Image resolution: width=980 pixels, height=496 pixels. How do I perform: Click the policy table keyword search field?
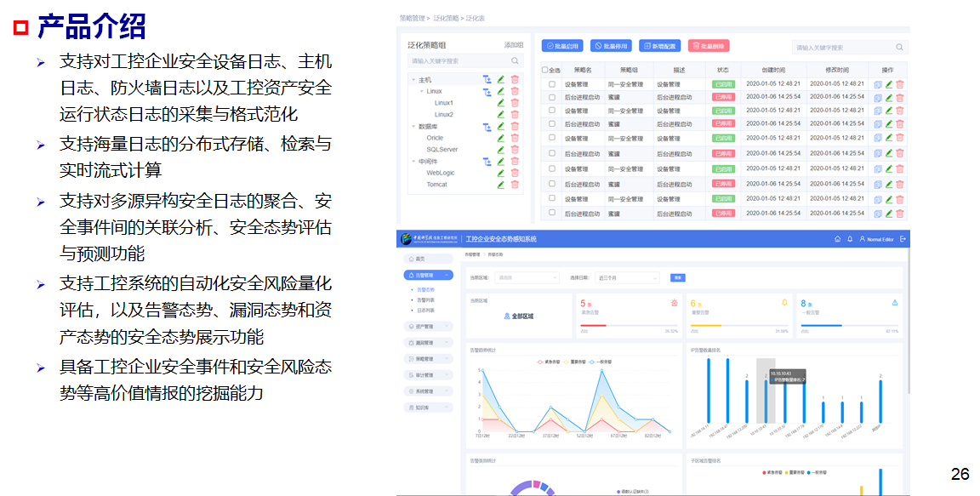[x=844, y=48]
